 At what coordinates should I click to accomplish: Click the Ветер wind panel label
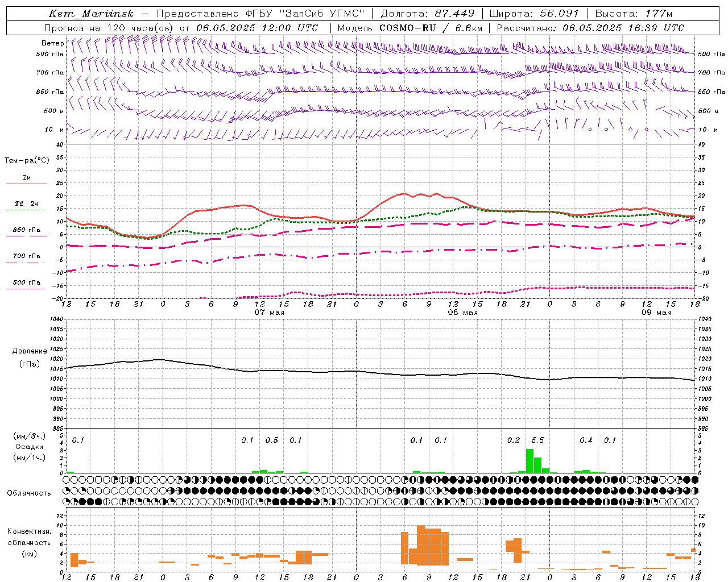point(52,43)
